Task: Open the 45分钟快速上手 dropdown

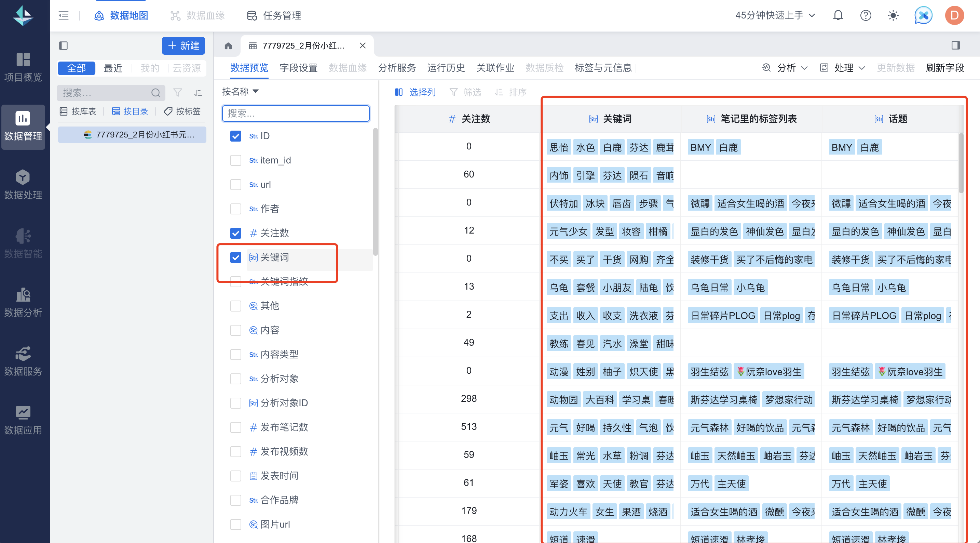Action: pyautogui.click(x=775, y=15)
